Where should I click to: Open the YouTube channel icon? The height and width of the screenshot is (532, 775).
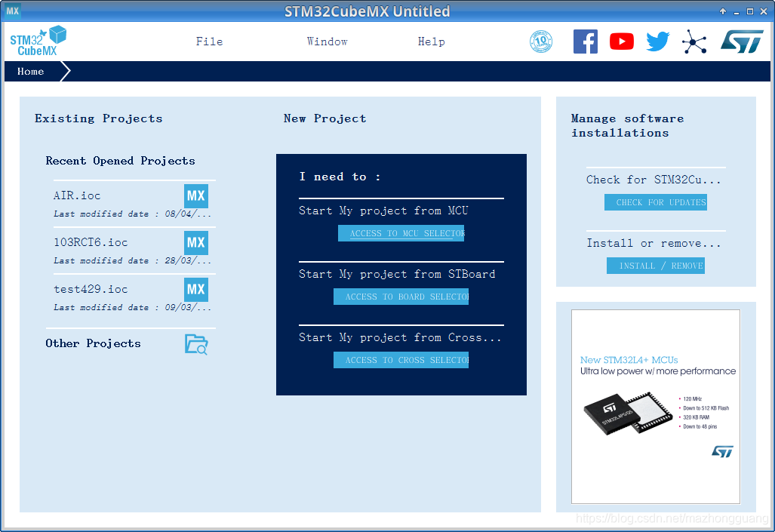(621, 42)
